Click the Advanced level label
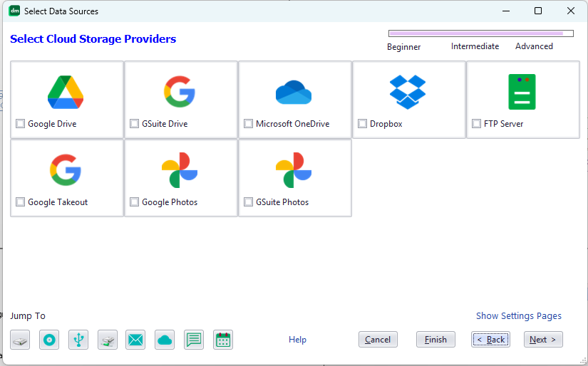588x366 pixels. tap(534, 46)
